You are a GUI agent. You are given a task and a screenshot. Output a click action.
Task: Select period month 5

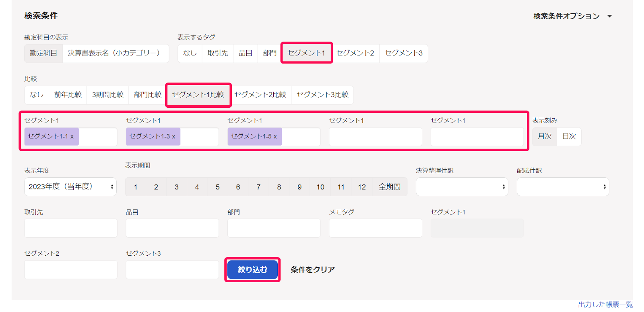(218, 187)
